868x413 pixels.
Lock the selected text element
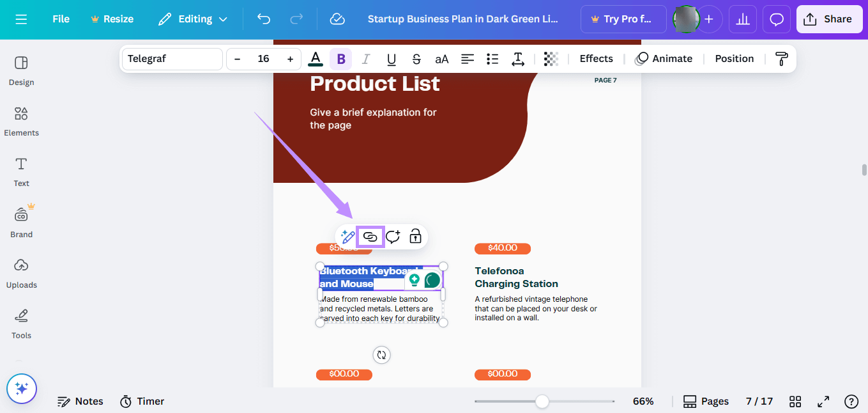[415, 237]
